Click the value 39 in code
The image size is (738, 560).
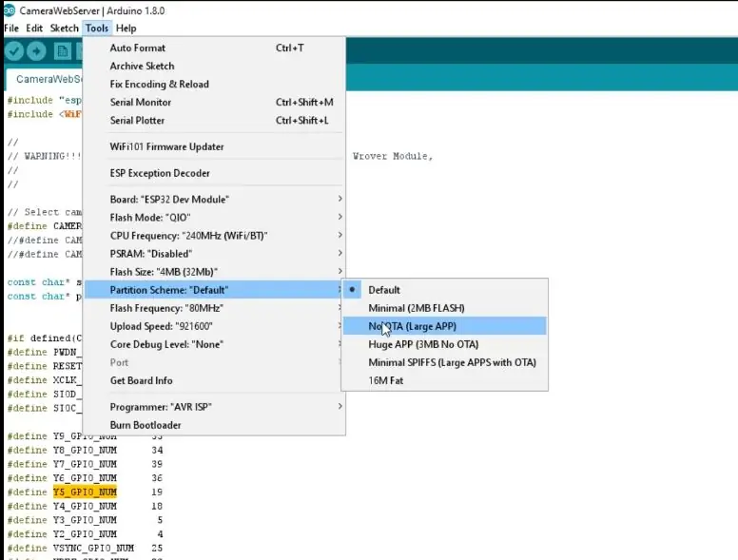pos(157,465)
